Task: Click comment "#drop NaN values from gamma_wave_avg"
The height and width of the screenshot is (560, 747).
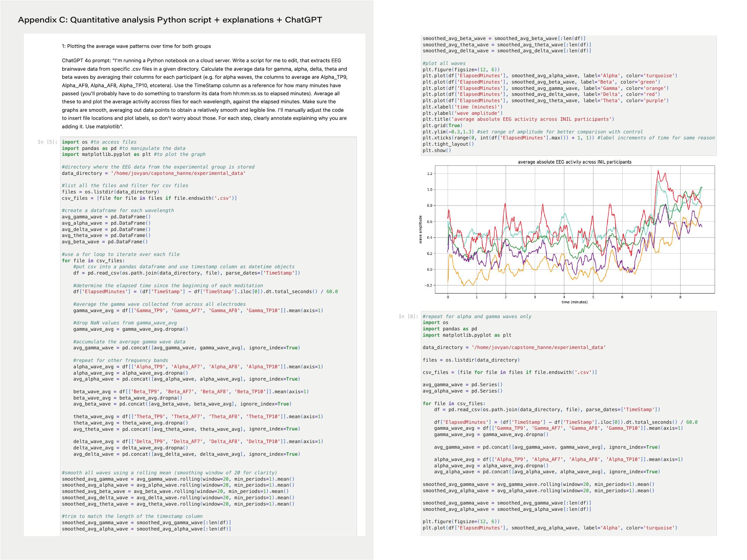Action: pyautogui.click(x=125, y=323)
